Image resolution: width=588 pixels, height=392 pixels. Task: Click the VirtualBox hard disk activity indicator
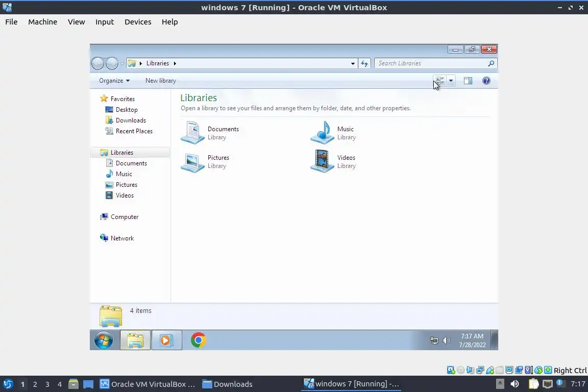click(x=451, y=370)
